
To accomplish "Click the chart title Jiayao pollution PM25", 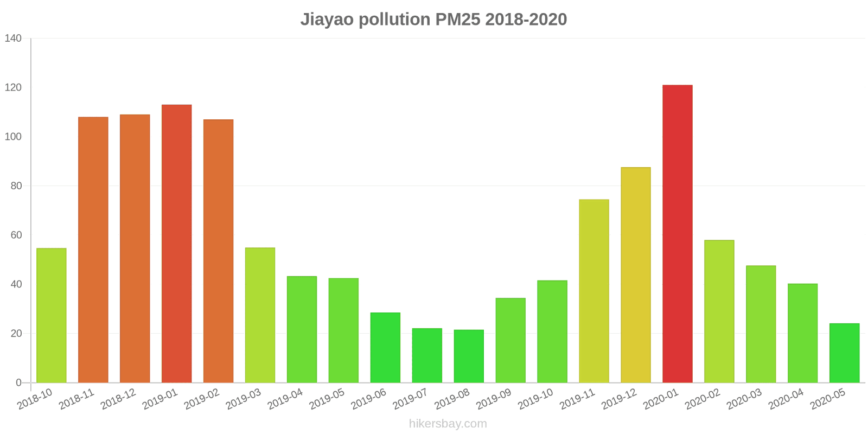I will [433, 20].
